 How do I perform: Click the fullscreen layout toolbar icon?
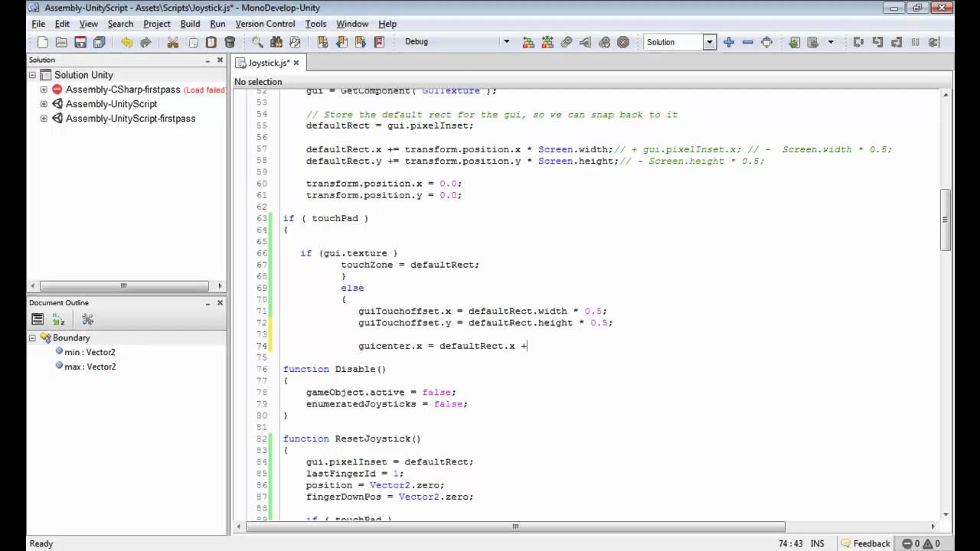(x=766, y=42)
